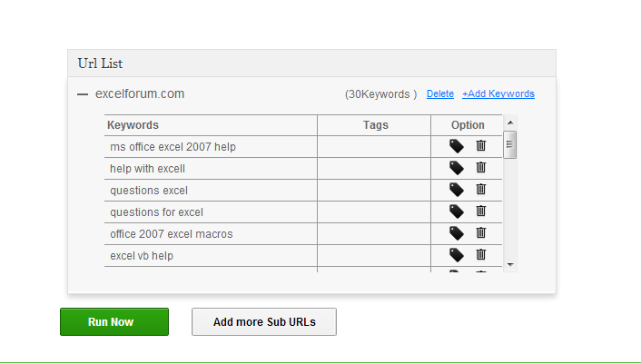Viewport: 641px width, 364px height.
Task: Start the job with Run Now
Action: click(114, 322)
